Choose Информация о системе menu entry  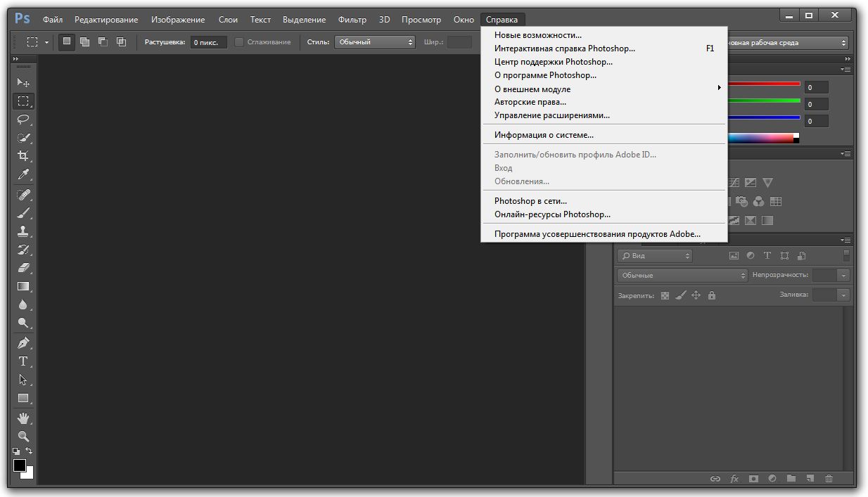544,135
